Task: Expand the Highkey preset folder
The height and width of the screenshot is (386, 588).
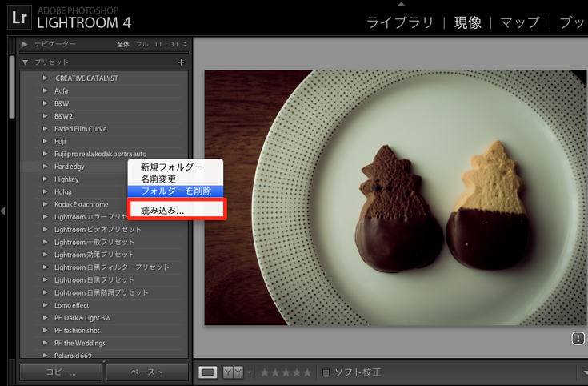Action: pos(45,179)
